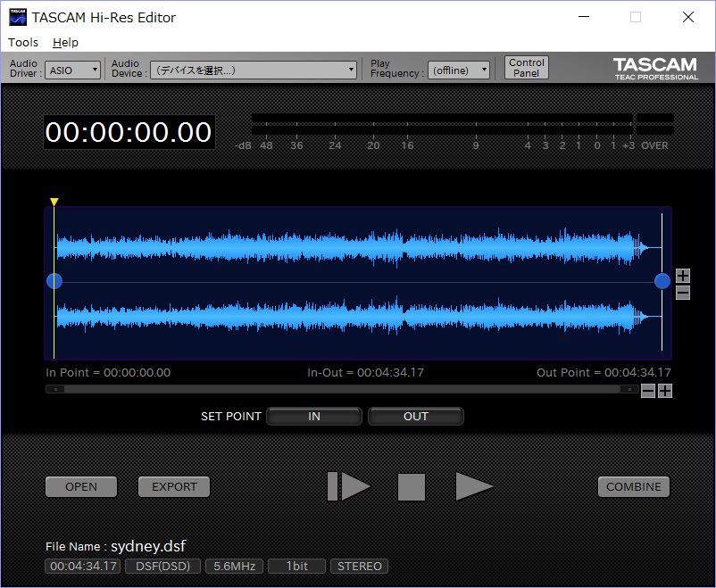Screen dimensions: 716x588
Task: Click the 00:04:34.17 duration field
Action: tap(83, 566)
